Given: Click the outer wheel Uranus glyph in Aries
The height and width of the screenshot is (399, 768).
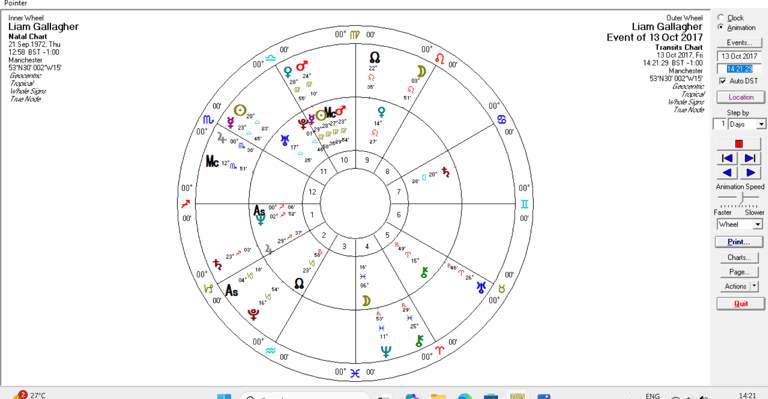Looking at the screenshot, I should pos(481,287).
